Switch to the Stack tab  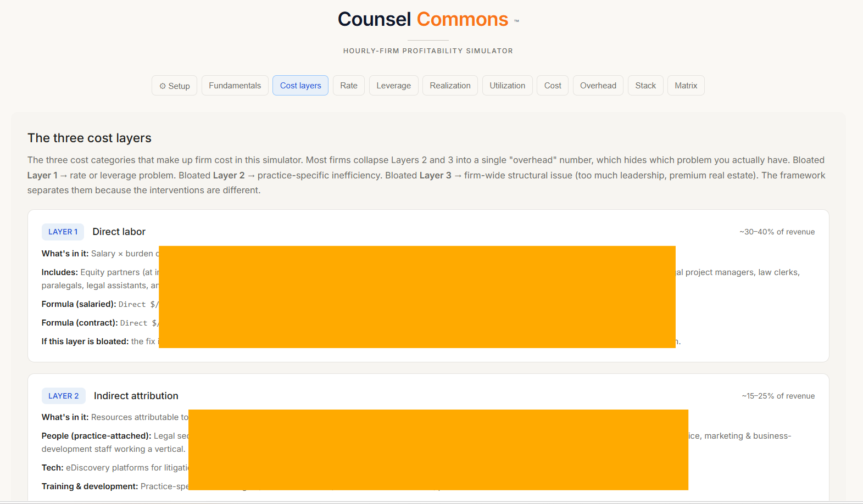click(645, 86)
